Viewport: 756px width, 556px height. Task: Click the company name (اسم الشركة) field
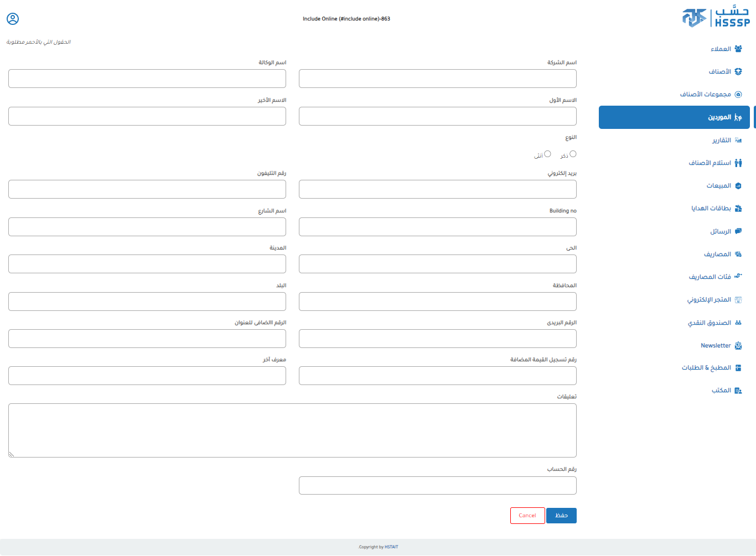[437, 79]
